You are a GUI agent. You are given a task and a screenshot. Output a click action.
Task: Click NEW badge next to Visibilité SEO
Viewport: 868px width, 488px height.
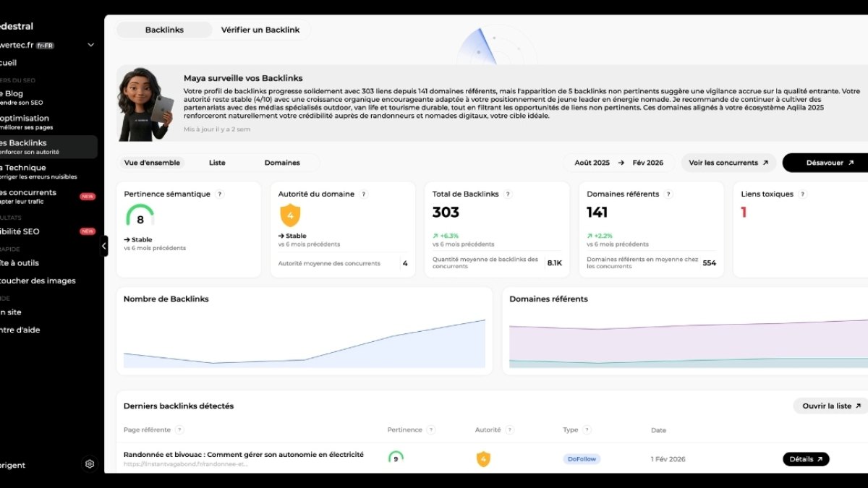tap(88, 231)
